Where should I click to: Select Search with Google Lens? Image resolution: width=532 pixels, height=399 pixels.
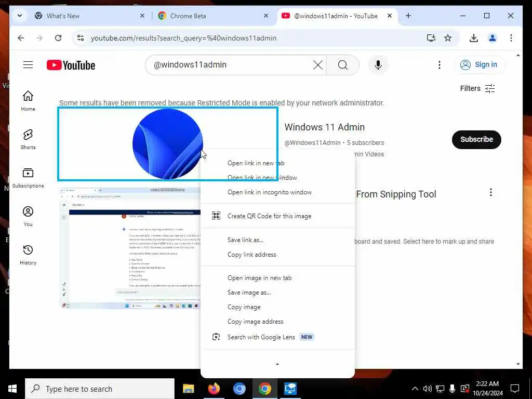(277, 337)
